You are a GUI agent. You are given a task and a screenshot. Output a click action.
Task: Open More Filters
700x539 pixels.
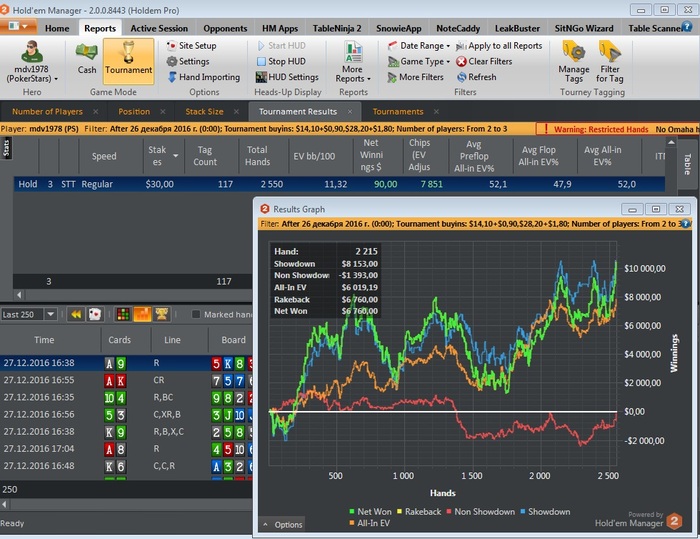[416, 77]
